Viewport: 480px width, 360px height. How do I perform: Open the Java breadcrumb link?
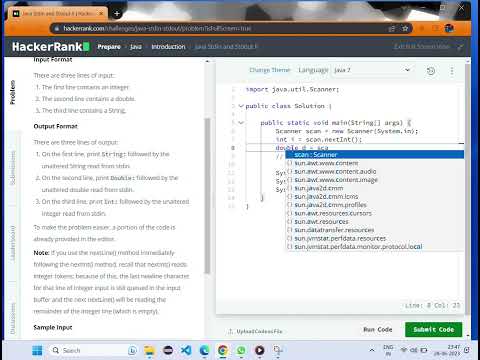click(136, 47)
